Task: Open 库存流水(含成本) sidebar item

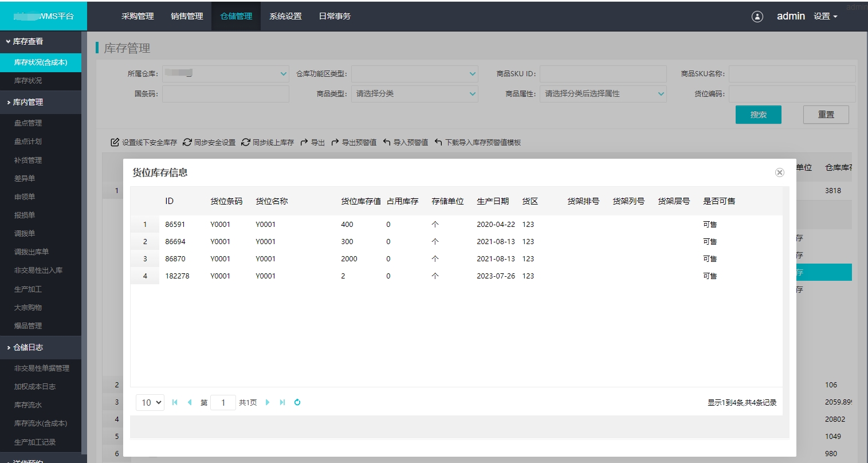Action: point(41,423)
